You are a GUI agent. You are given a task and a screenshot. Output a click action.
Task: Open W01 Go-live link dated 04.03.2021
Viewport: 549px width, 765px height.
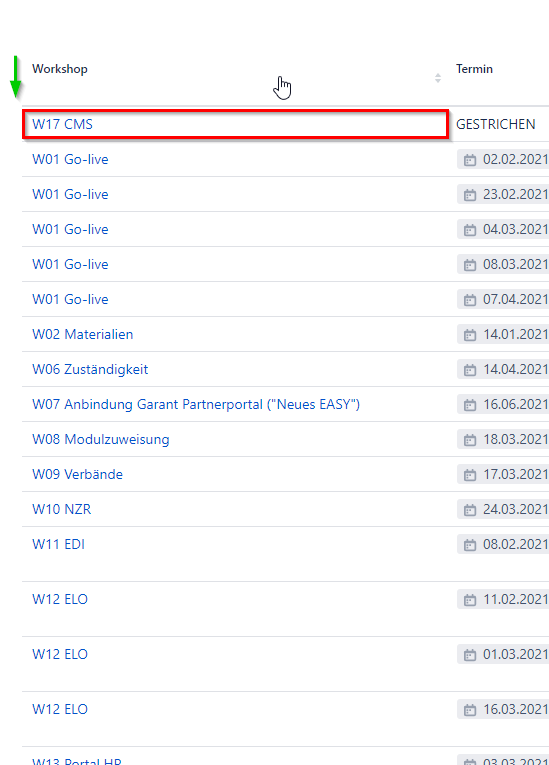[x=70, y=229]
